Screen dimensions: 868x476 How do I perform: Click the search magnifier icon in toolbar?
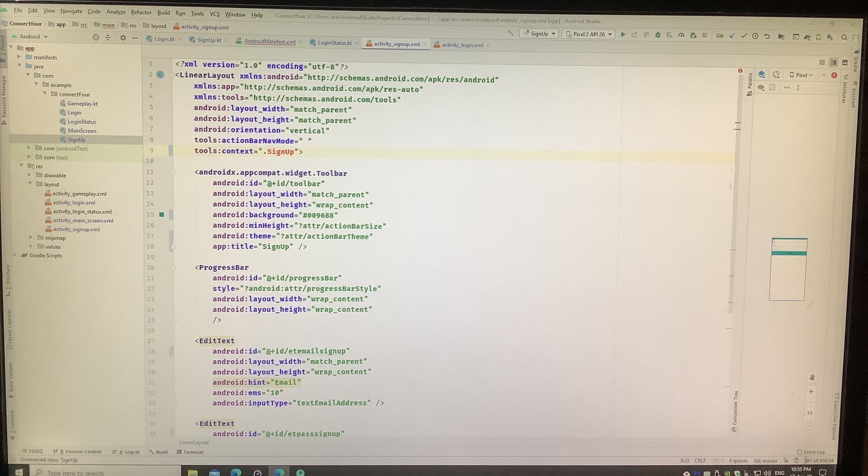tap(844, 37)
